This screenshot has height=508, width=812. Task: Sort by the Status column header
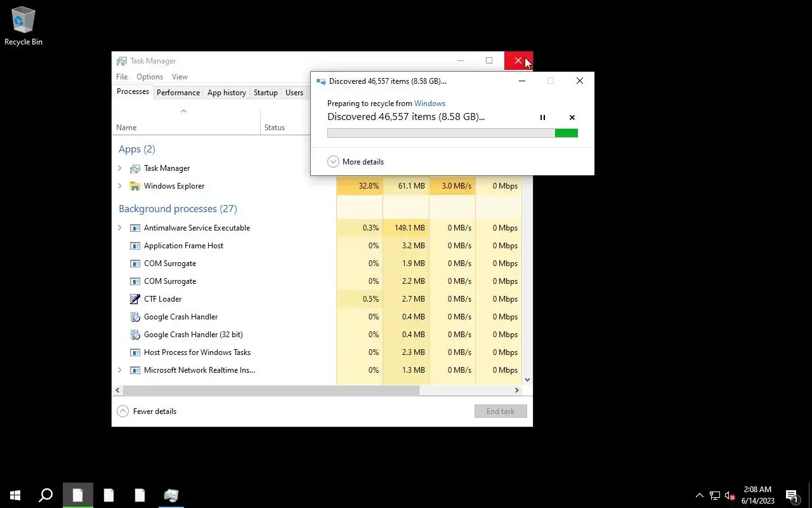tap(275, 128)
